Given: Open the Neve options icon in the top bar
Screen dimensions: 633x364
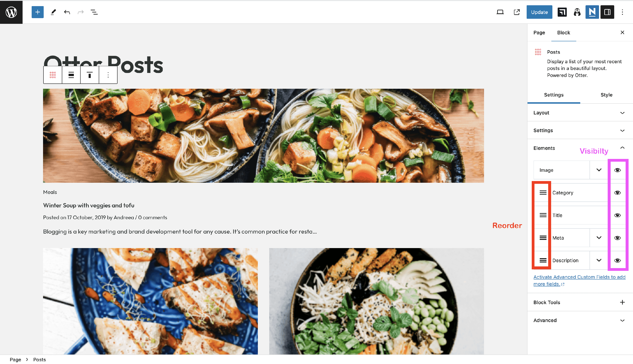Looking at the screenshot, I should pos(592,12).
